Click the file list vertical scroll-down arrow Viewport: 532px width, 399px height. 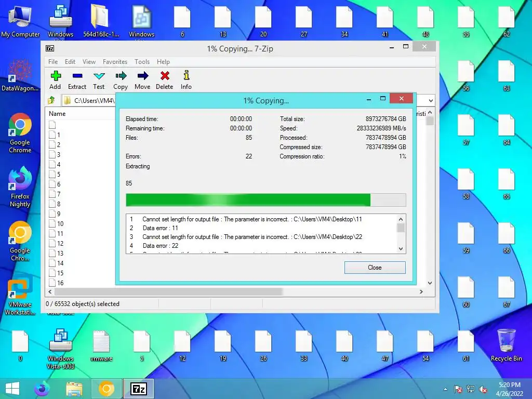[x=430, y=283]
